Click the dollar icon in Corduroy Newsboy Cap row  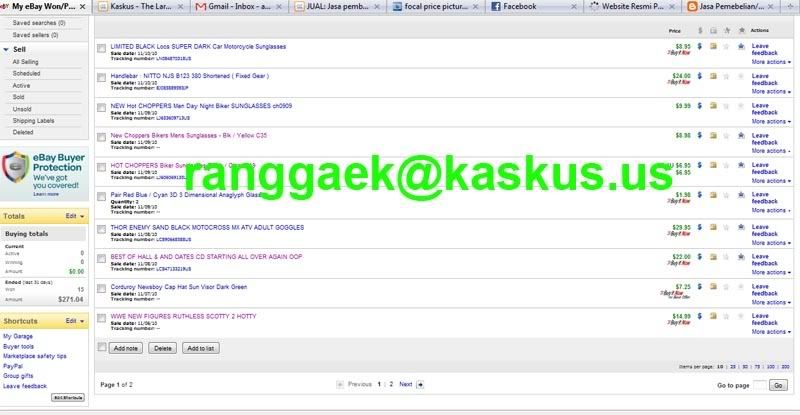(700, 286)
